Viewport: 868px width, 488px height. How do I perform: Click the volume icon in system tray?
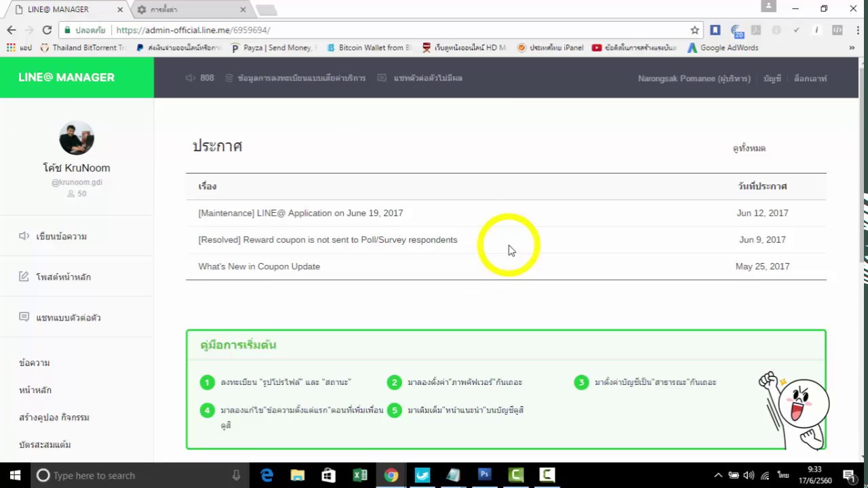(x=749, y=475)
